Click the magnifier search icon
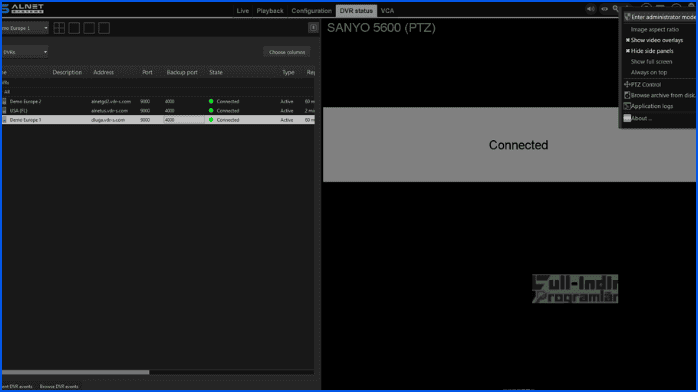Viewport: 698px width, 392px height. coord(616,8)
